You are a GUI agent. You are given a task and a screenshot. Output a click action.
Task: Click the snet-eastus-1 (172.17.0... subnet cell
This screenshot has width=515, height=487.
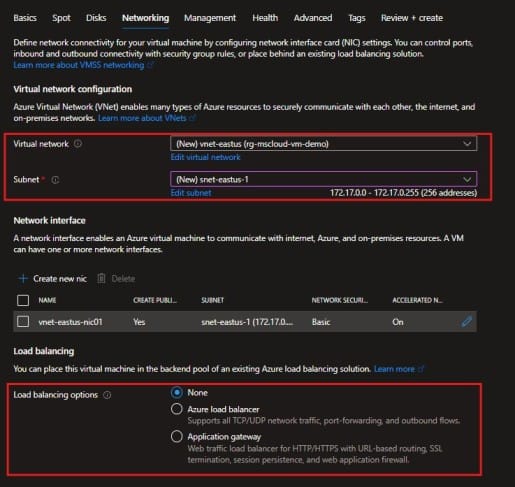point(247,322)
